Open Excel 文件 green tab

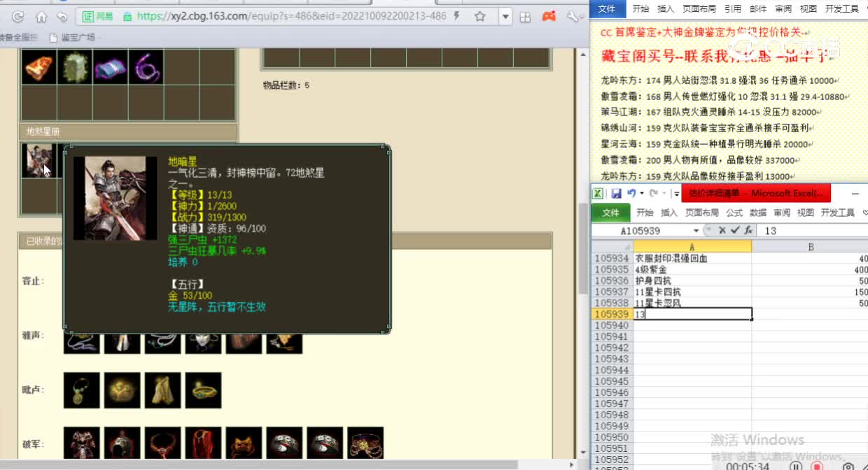[x=611, y=213]
